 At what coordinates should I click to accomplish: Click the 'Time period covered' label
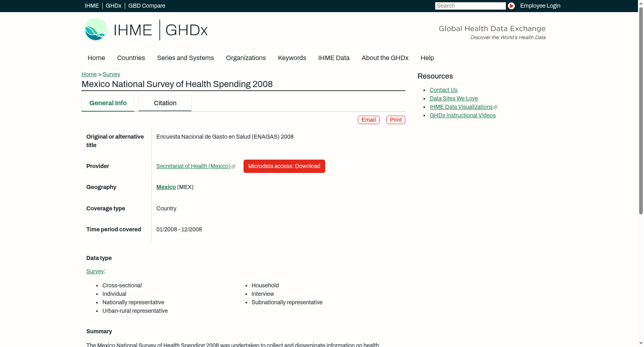[x=114, y=229]
